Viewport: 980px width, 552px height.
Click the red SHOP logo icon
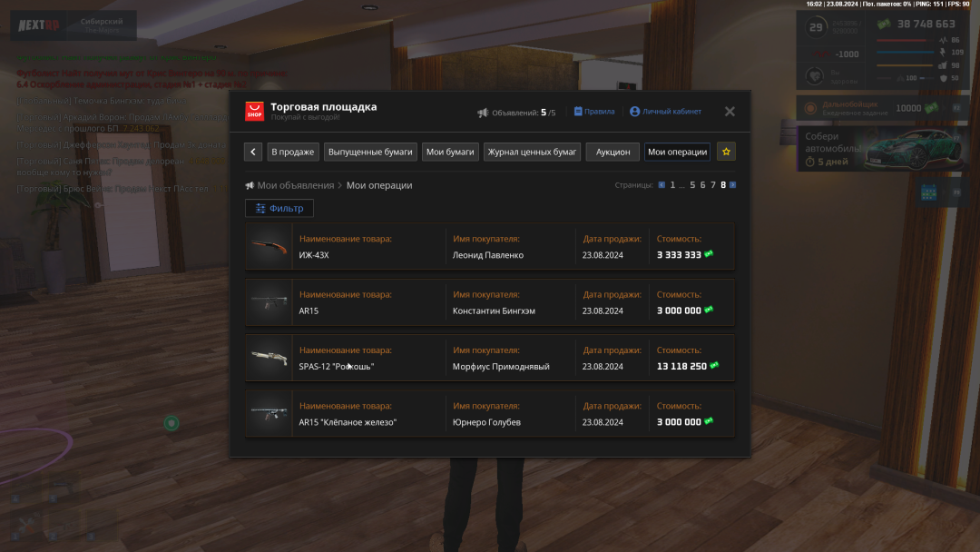click(255, 112)
